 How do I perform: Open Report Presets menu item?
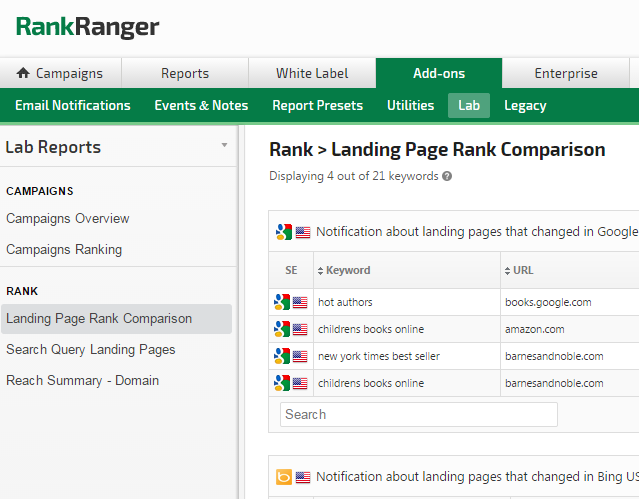click(317, 105)
